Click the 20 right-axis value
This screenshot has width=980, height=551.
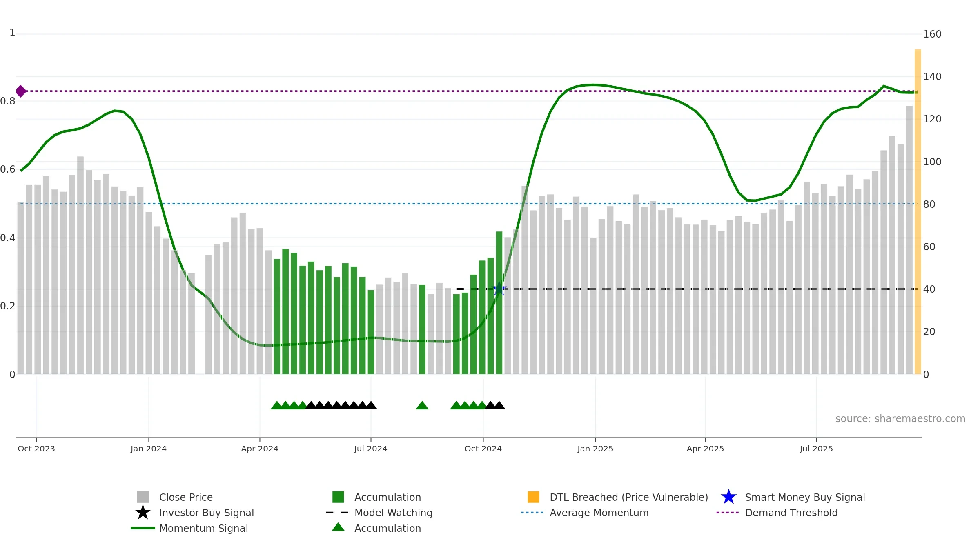tap(929, 332)
